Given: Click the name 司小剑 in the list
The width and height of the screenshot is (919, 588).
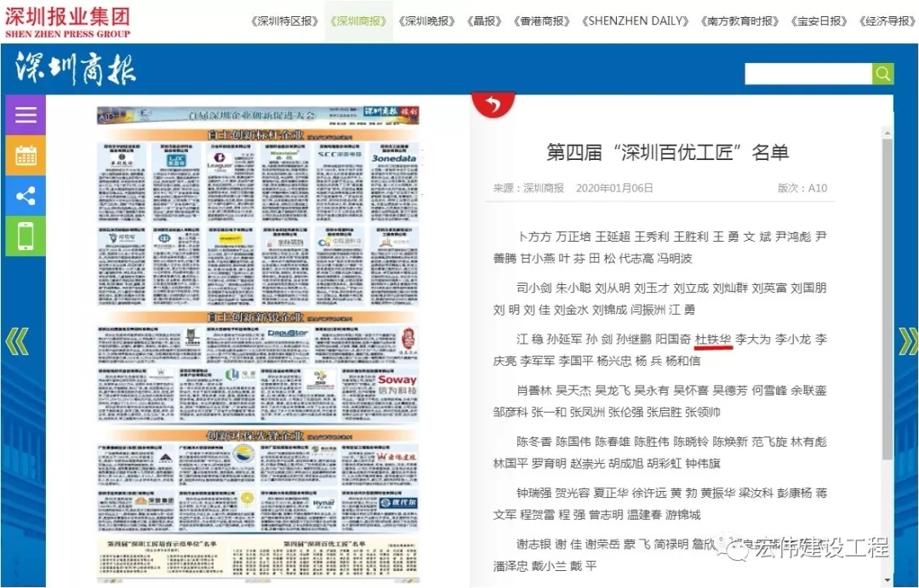Looking at the screenshot, I should 534,288.
